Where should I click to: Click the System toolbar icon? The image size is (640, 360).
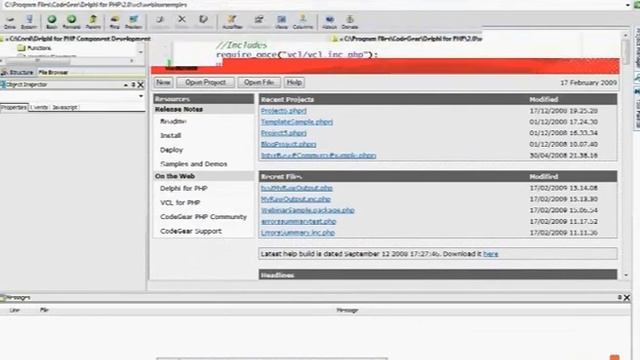[29, 22]
